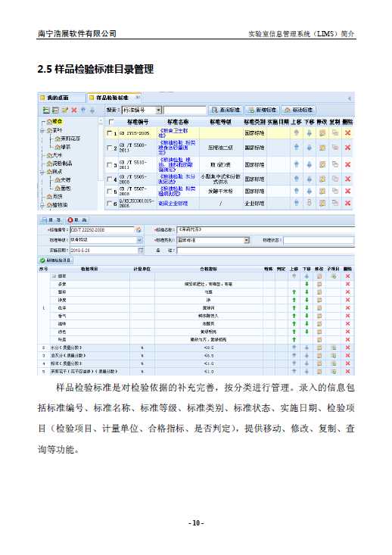This screenshot has height=555, width=392.
Task: Move down the 滋味 inspection item
Action: (x=306, y=323)
